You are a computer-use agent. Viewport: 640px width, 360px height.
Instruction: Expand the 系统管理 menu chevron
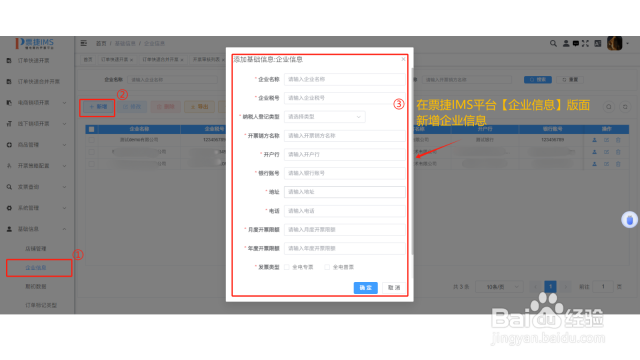64,208
